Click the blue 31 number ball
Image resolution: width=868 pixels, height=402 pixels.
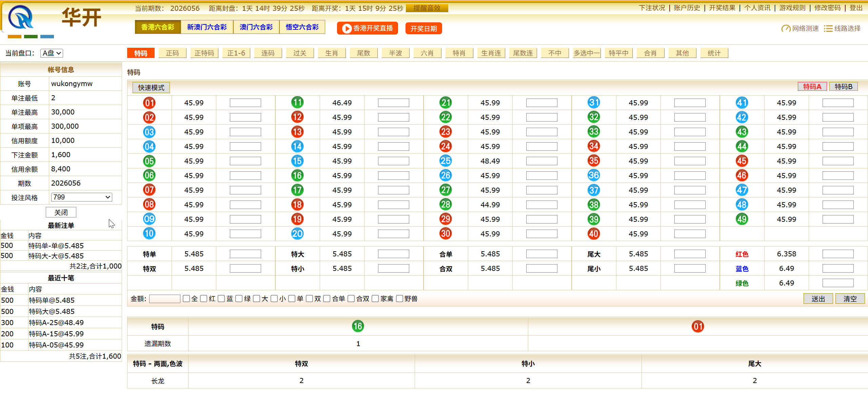(x=594, y=103)
